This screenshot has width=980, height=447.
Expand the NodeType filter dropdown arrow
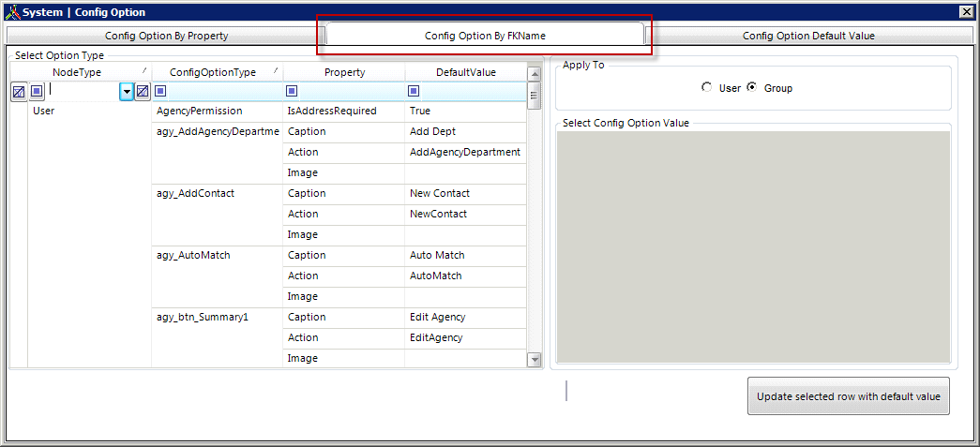pyautogui.click(x=127, y=92)
